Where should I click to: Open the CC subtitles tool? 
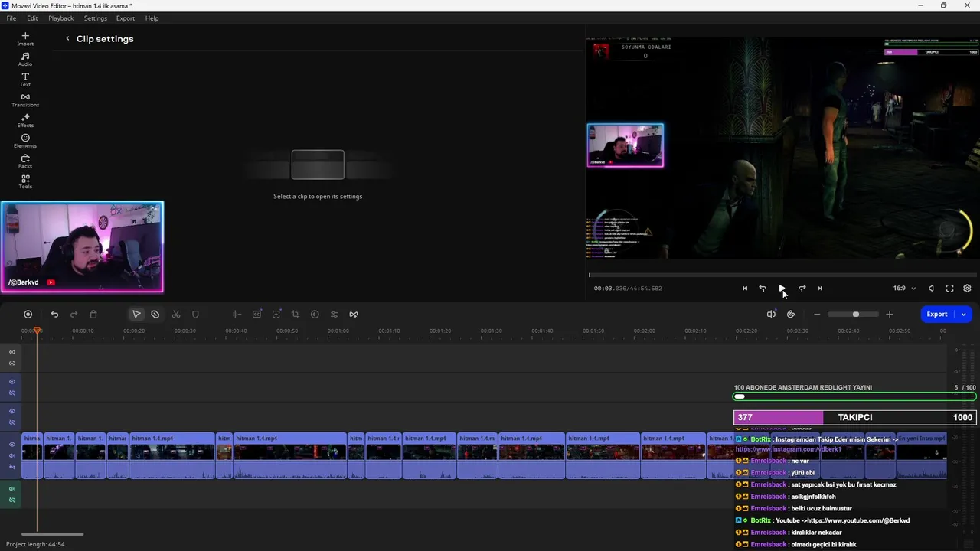[256, 315]
